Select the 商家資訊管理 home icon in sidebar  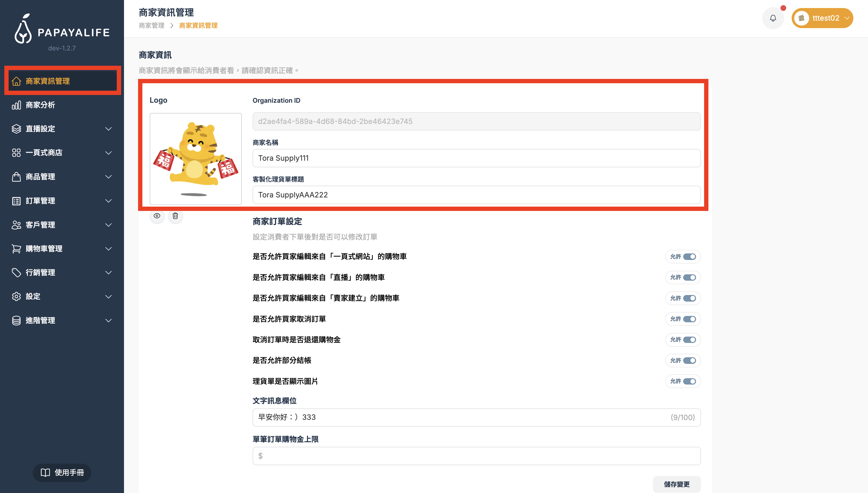coord(17,81)
